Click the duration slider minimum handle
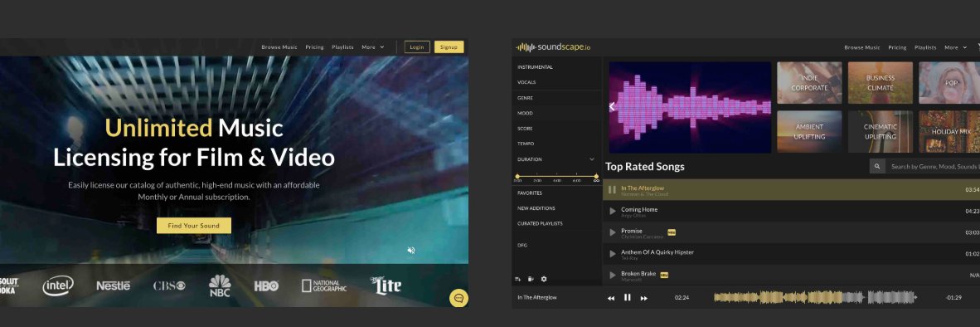The image size is (980, 327). coord(517,177)
